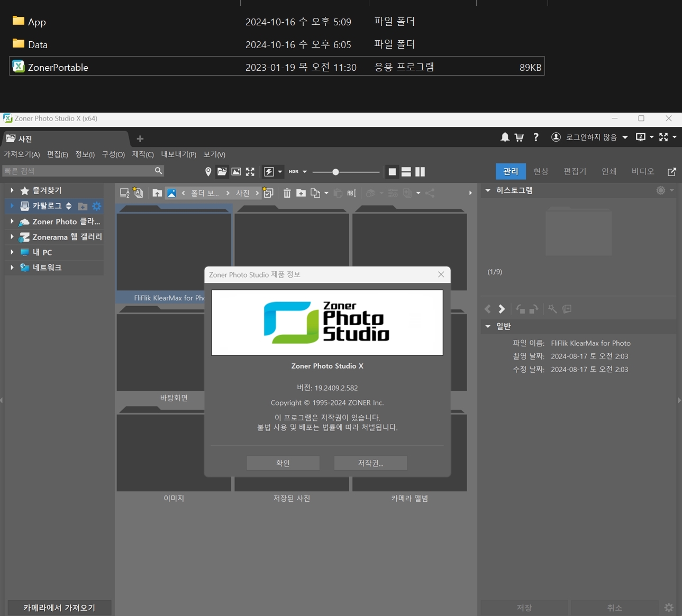Image resolution: width=682 pixels, height=616 pixels.
Task: Open the 내보내기(P) menu
Action: pyautogui.click(x=178, y=154)
